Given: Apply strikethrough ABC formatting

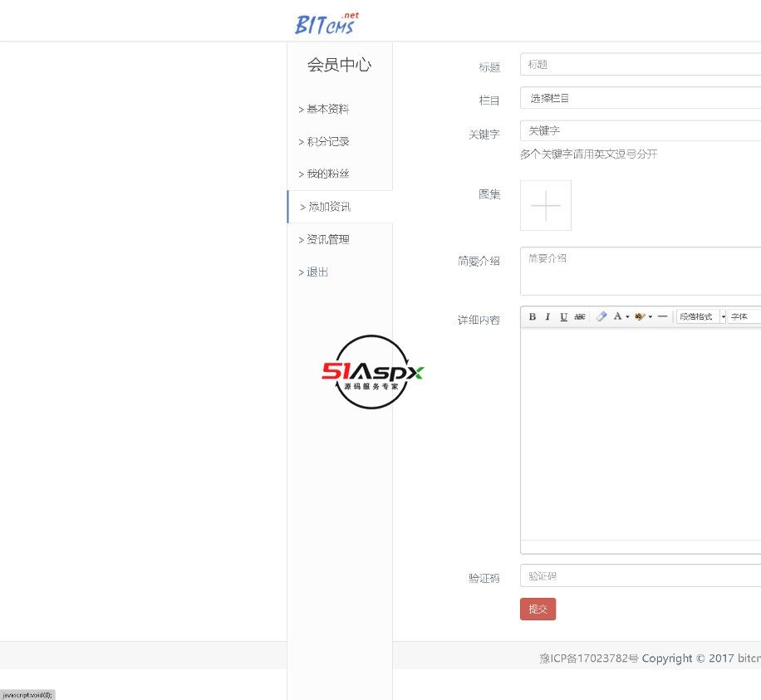Looking at the screenshot, I should 580,316.
